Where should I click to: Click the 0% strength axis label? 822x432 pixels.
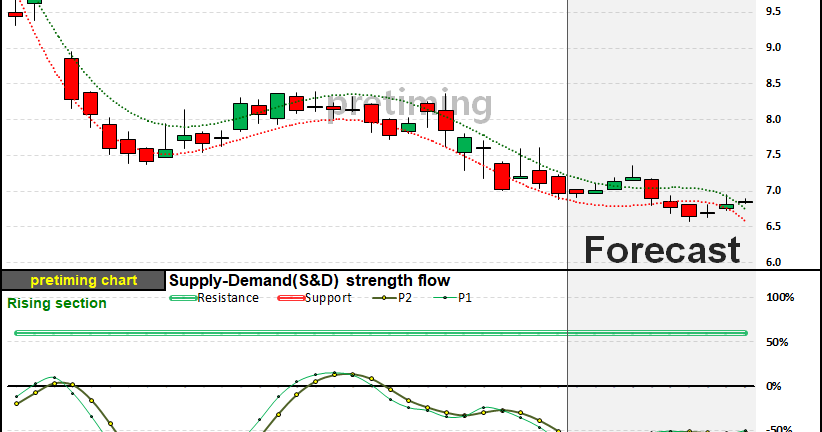(774, 386)
